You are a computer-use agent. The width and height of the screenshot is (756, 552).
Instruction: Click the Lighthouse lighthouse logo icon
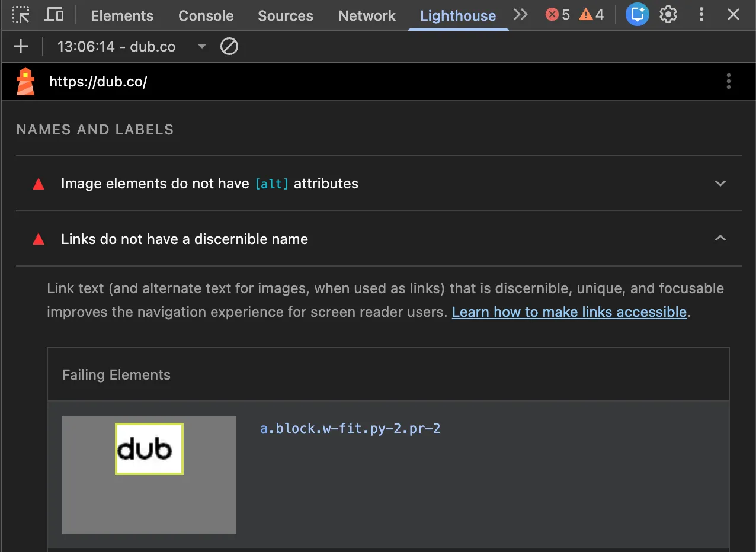[25, 82]
